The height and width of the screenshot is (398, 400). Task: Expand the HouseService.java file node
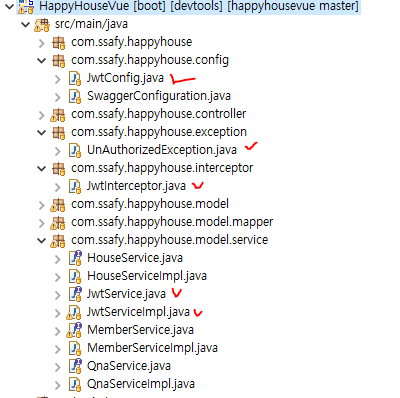tap(58, 259)
